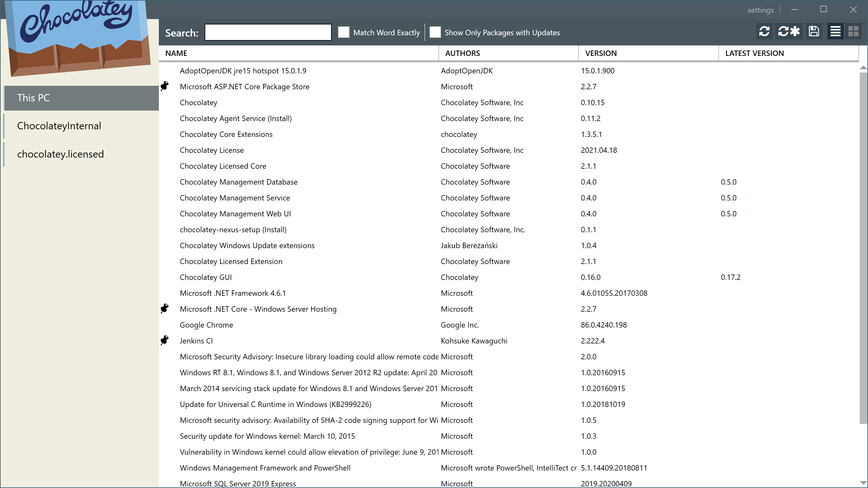
Task: Switch to list view layout
Action: pyautogui.click(x=835, y=31)
